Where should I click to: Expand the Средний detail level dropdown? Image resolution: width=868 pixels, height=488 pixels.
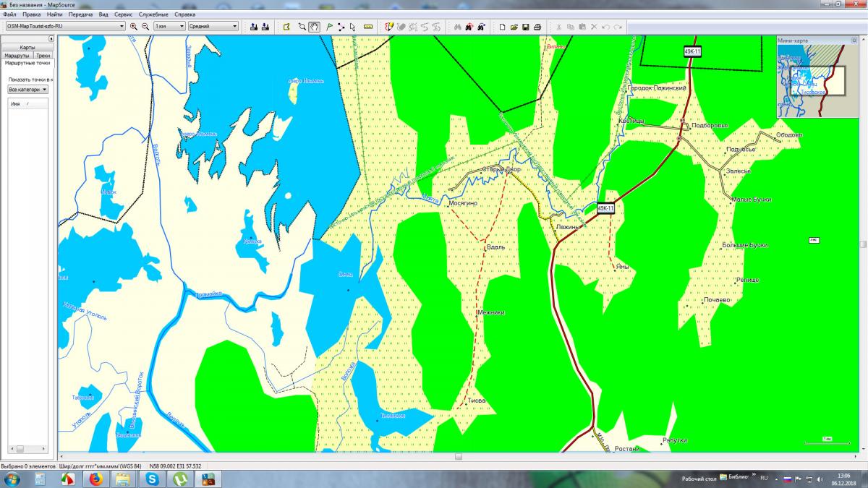(213, 27)
